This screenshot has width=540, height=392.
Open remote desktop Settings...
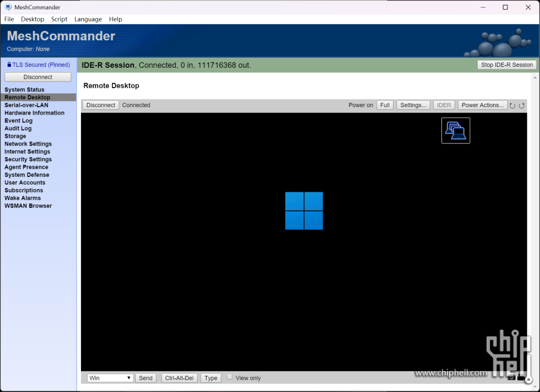[x=413, y=105]
